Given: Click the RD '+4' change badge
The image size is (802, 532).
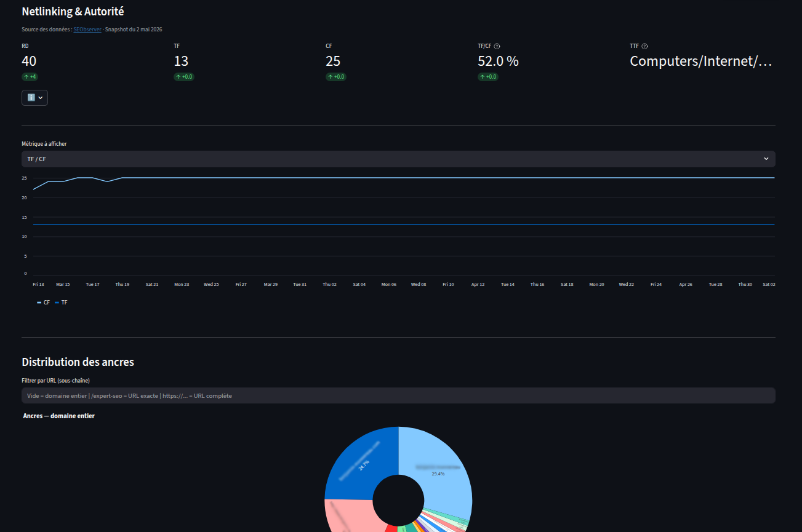Looking at the screenshot, I should click(x=30, y=77).
